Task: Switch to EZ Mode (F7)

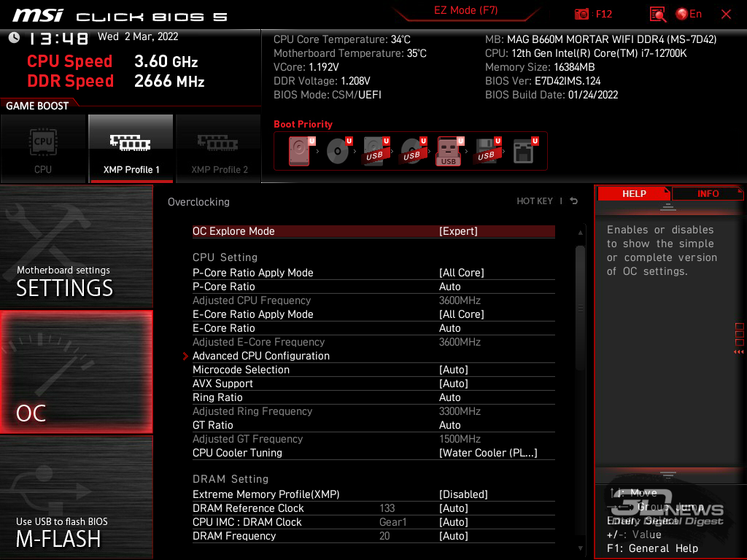Action: coord(465,10)
